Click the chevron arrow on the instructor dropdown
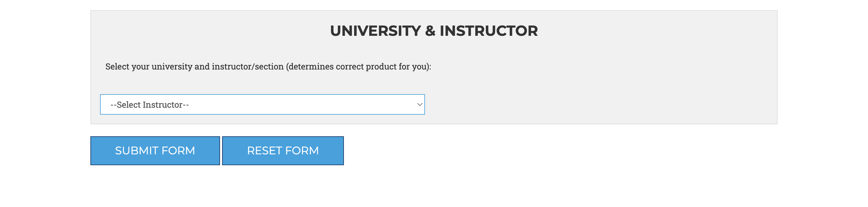 (x=420, y=105)
